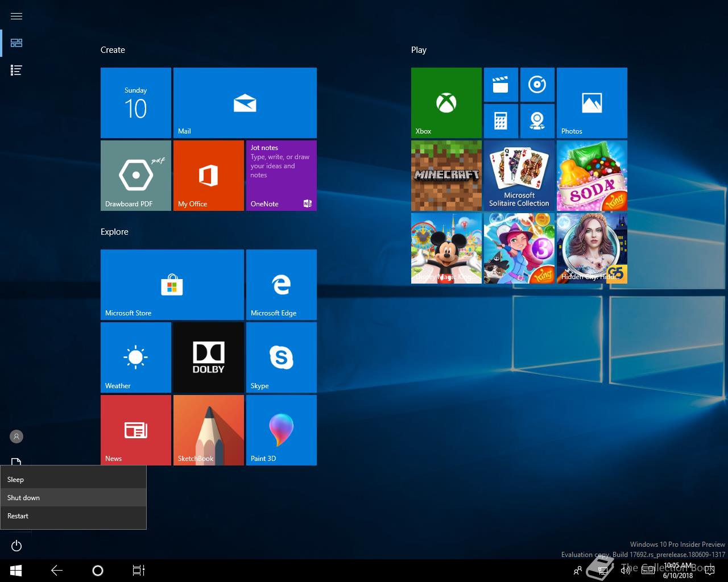This screenshot has width=728, height=582.
Task: Click the Explore group heading
Action: pos(114,232)
